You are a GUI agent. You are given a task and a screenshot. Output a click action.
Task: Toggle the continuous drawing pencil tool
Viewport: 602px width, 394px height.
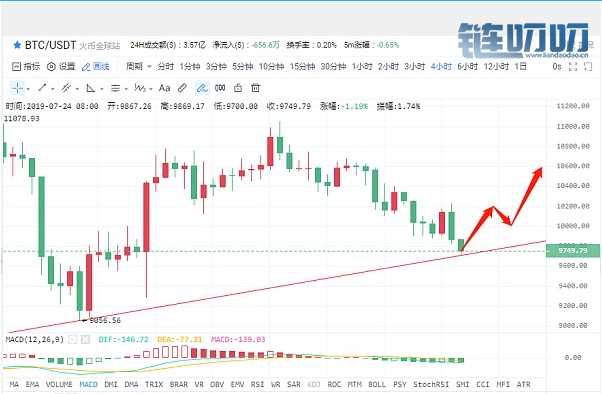click(x=202, y=88)
